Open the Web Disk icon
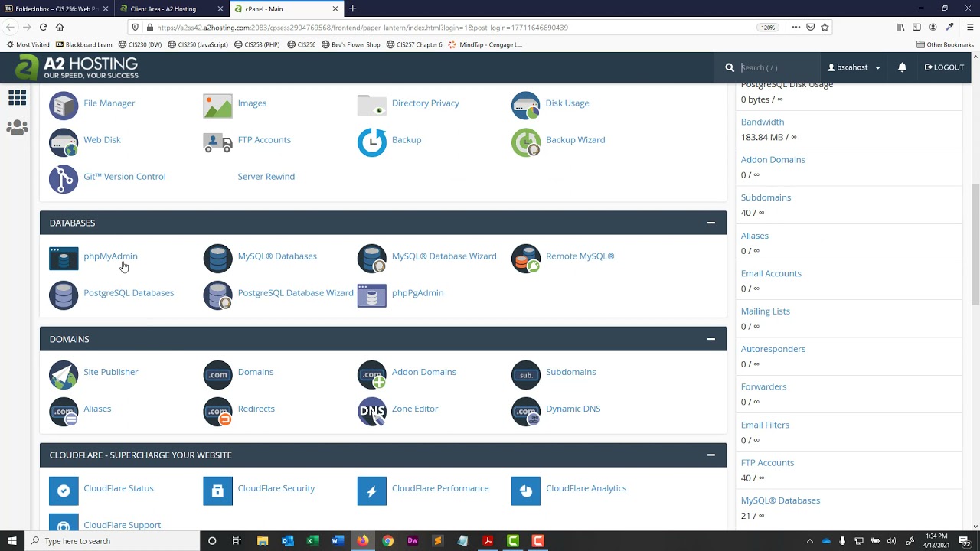The width and height of the screenshot is (980, 551). (x=64, y=142)
